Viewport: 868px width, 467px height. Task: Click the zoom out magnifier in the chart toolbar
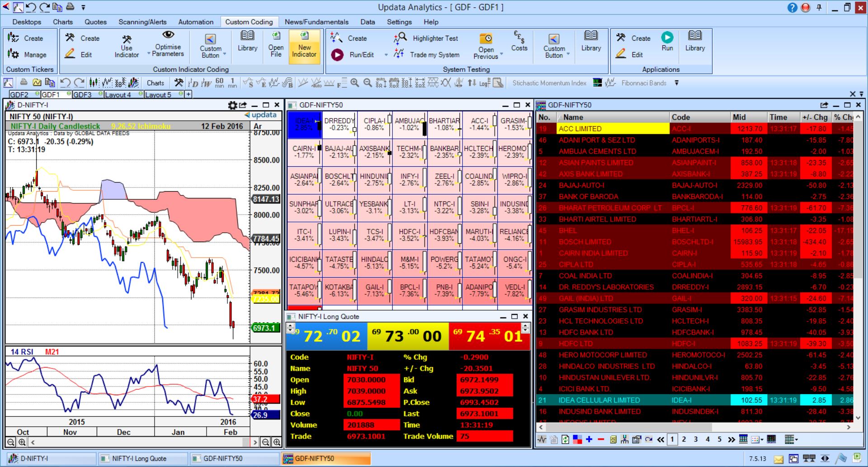[368, 83]
